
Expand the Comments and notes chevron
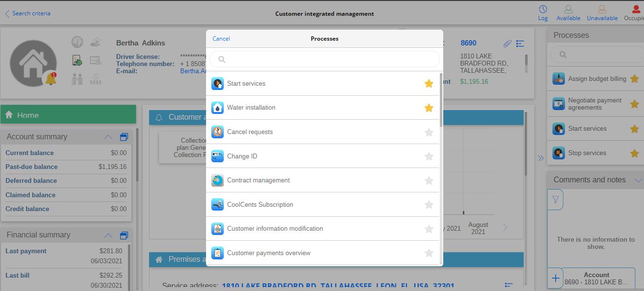[x=638, y=180]
